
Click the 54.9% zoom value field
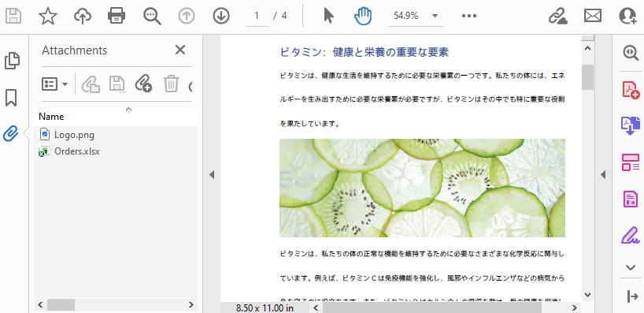[x=405, y=16]
